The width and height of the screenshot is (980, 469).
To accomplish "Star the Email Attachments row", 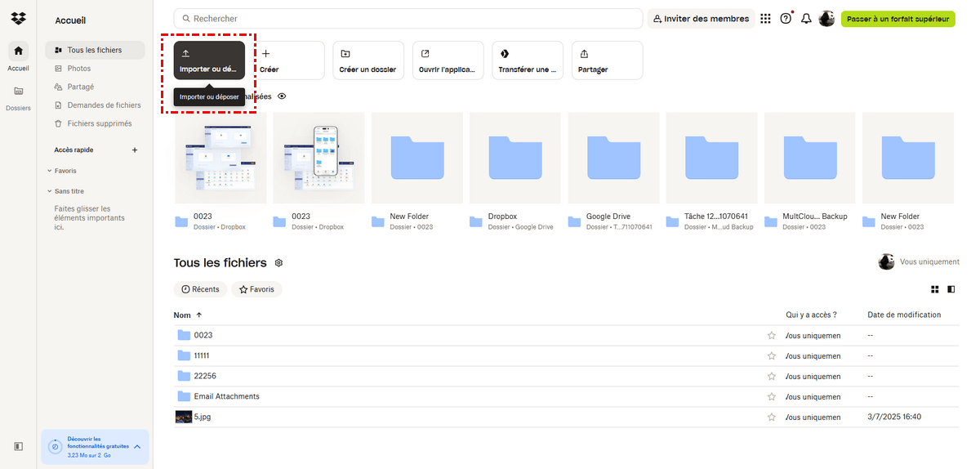I will (x=771, y=396).
